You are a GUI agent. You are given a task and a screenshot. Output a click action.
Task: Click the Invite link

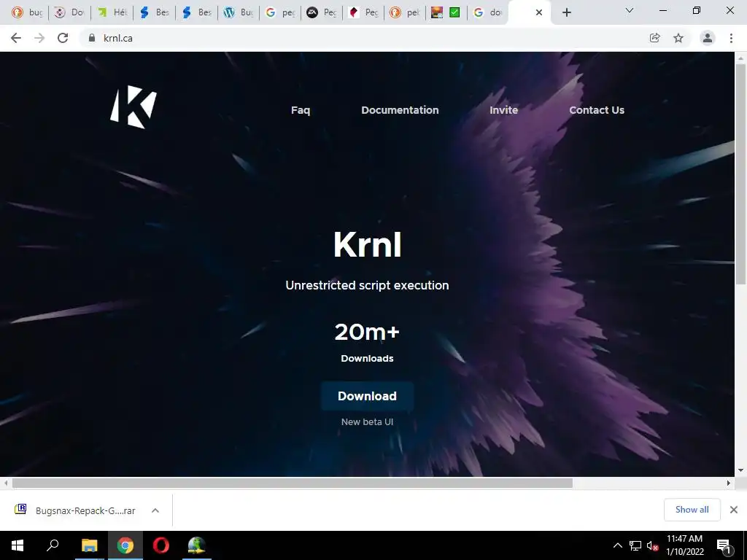coord(503,110)
